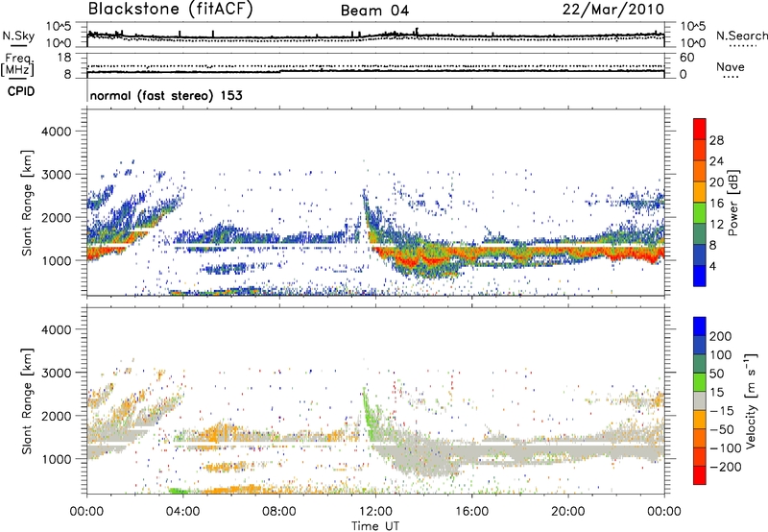Click the Freq. [MHz] axis label
768x532 pixels.
click(17, 64)
